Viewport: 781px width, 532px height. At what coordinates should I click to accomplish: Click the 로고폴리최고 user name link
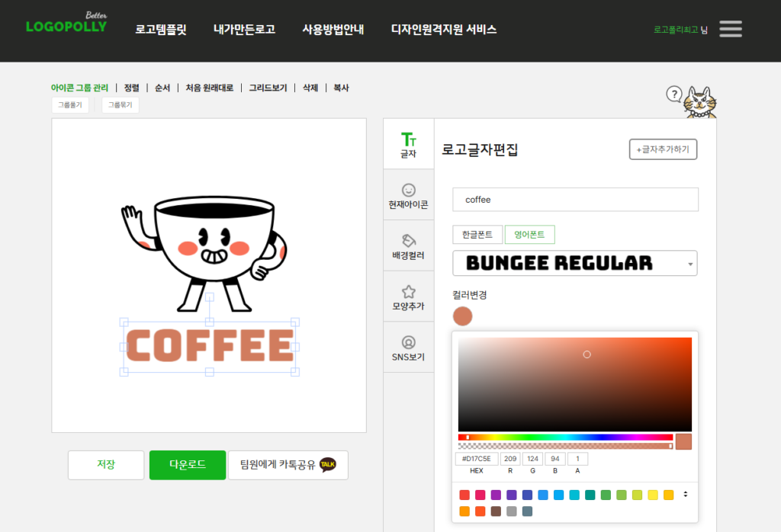tap(676, 30)
